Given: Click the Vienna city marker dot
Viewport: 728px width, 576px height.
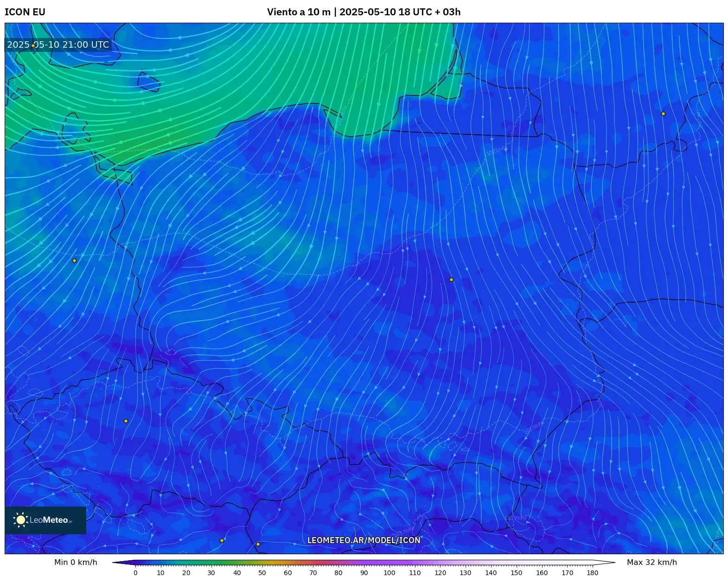Looking at the screenshot, I should (x=222, y=540).
